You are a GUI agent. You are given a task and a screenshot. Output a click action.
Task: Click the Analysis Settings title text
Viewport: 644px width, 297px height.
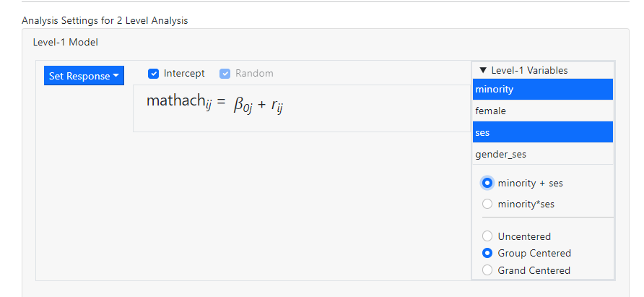pos(105,20)
